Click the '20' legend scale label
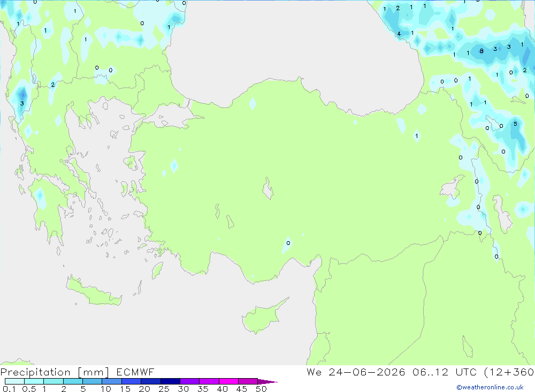Image resolution: width=535 pixels, height=392 pixels. (144, 389)
